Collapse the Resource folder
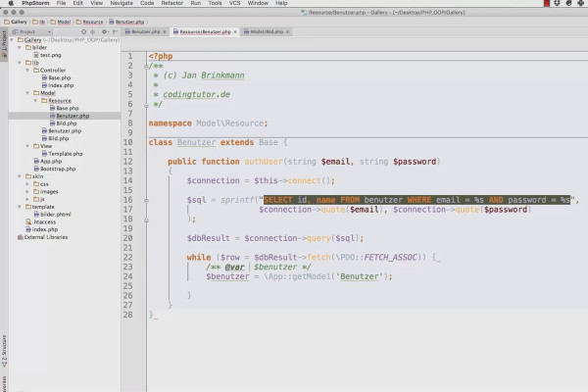This screenshot has width=588, height=392. click(x=35, y=101)
